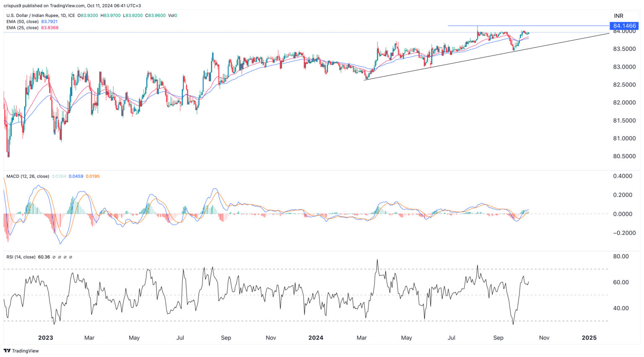Select the 2024 label on the time axis
The image size is (644, 357).
(x=315, y=338)
